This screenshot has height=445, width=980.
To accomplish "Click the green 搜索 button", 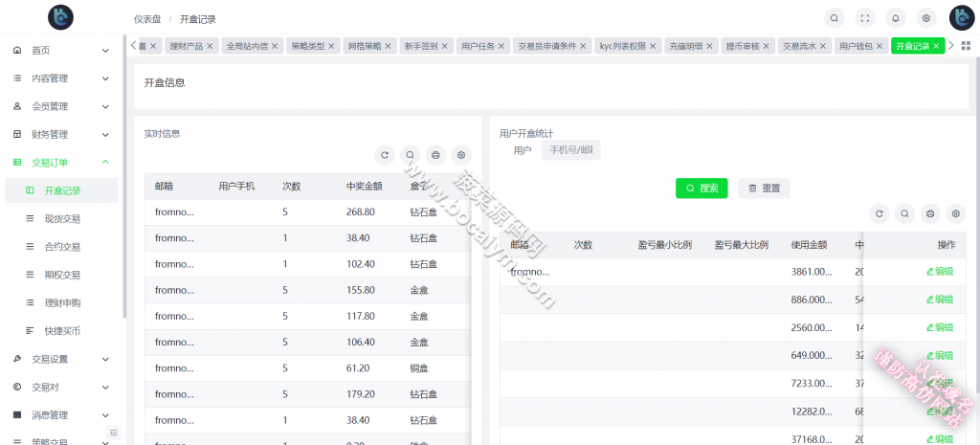I will point(702,189).
